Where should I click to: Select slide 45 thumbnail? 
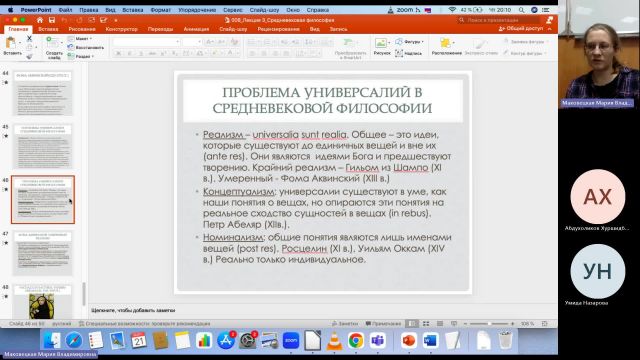tap(43, 146)
